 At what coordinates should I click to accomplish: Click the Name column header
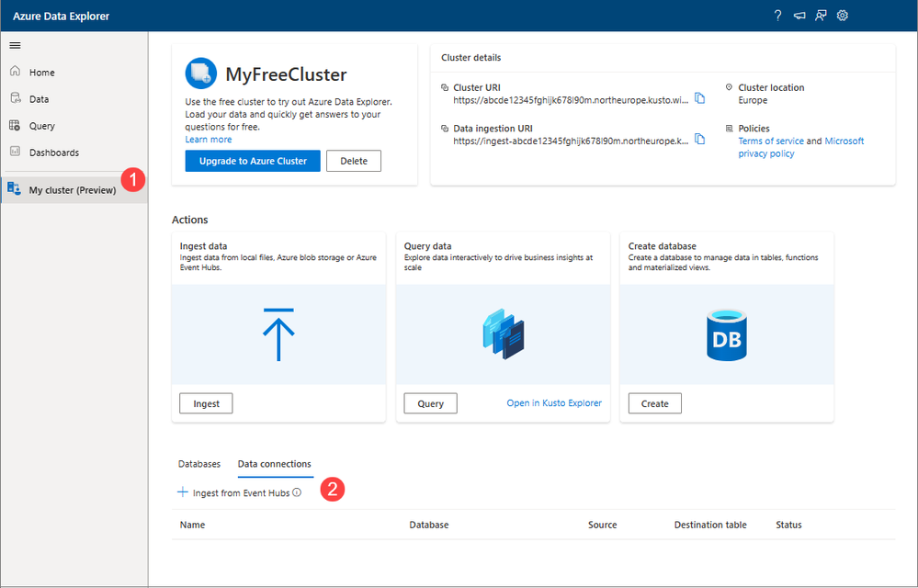click(193, 525)
